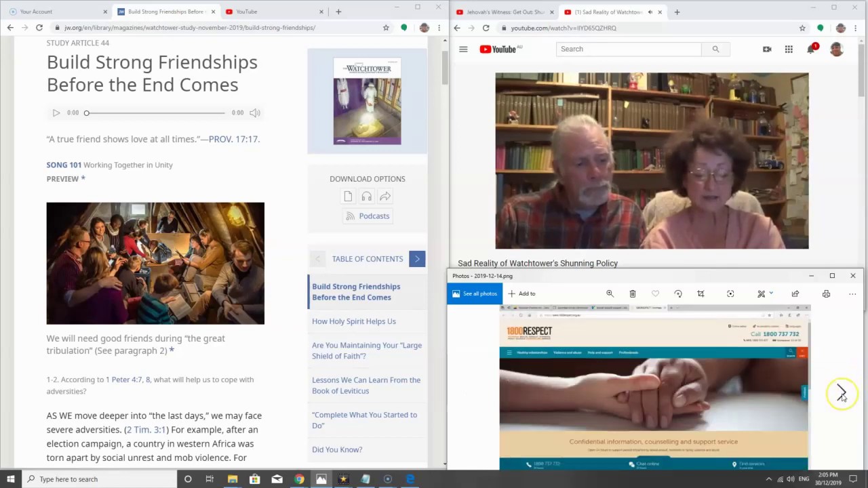The image size is (868, 488).
Task: Reload the YouTube page
Action: [486, 28]
